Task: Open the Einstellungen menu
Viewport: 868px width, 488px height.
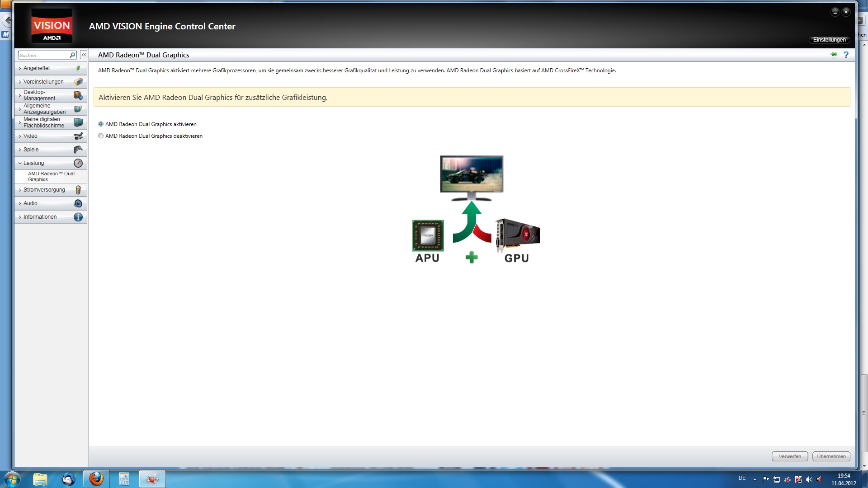Action: (x=829, y=40)
